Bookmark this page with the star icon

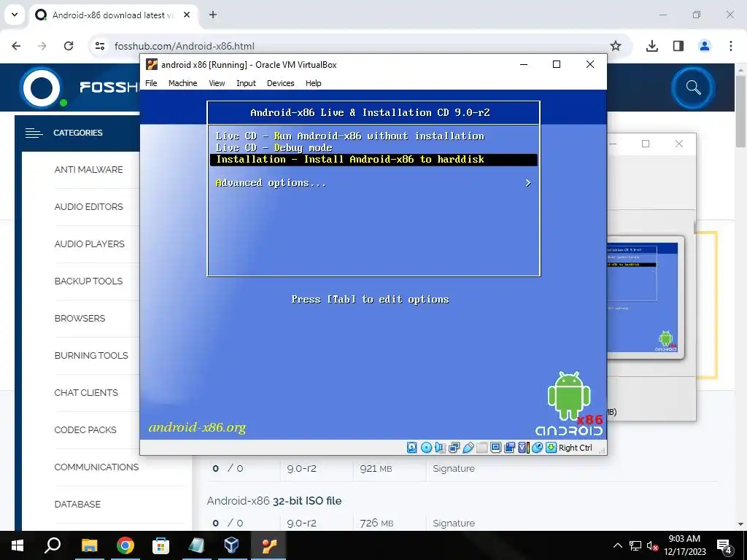(x=616, y=46)
